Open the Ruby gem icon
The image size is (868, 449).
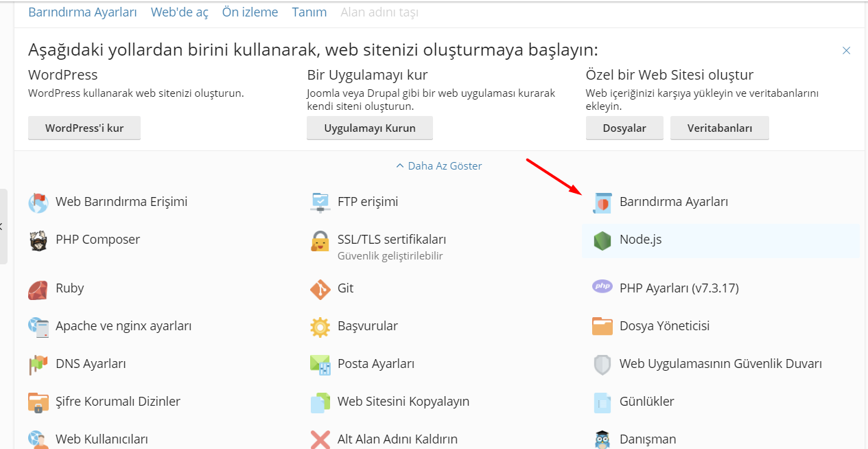(x=38, y=289)
